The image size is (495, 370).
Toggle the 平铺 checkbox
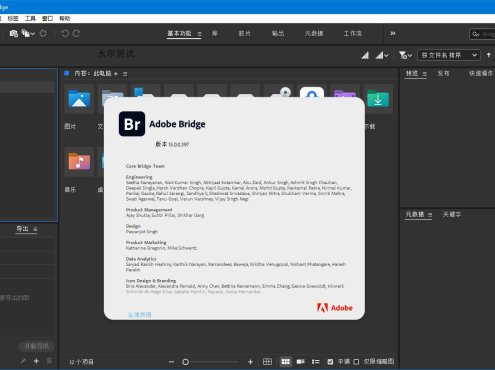(x=330, y=362)
